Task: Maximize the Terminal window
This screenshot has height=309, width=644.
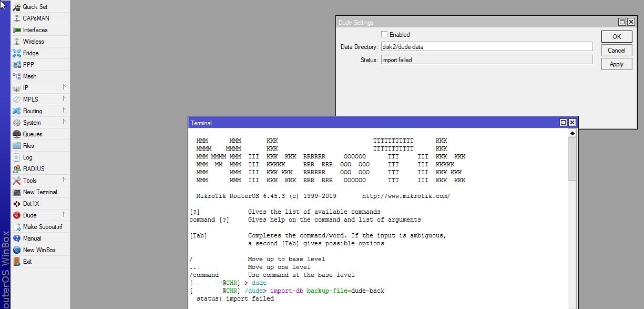Action: tap(564, 123)
